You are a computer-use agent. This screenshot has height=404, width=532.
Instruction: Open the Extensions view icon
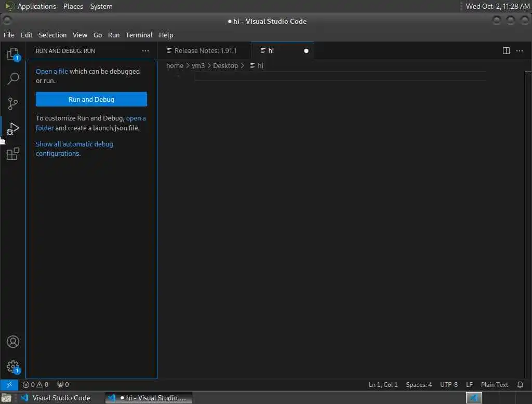(13, 154)
